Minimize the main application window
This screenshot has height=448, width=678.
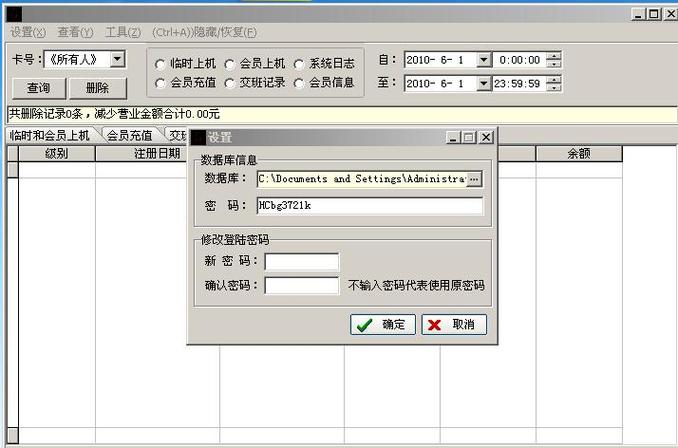639,14
